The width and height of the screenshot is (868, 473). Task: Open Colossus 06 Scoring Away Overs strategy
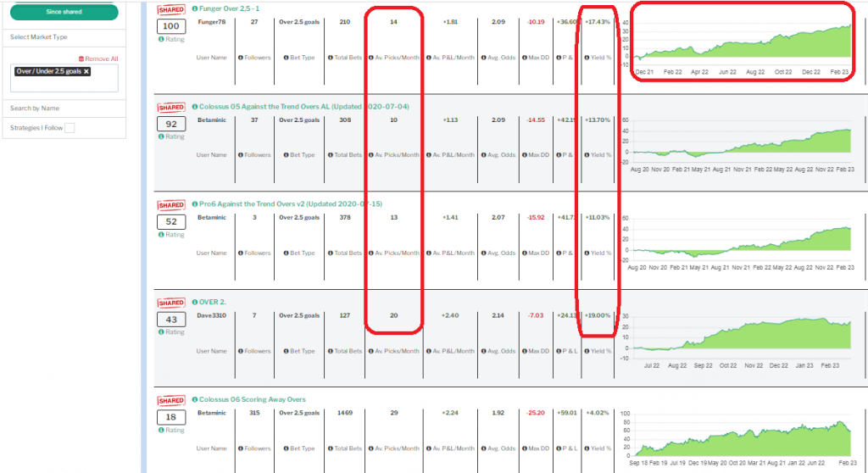(252, 399)
